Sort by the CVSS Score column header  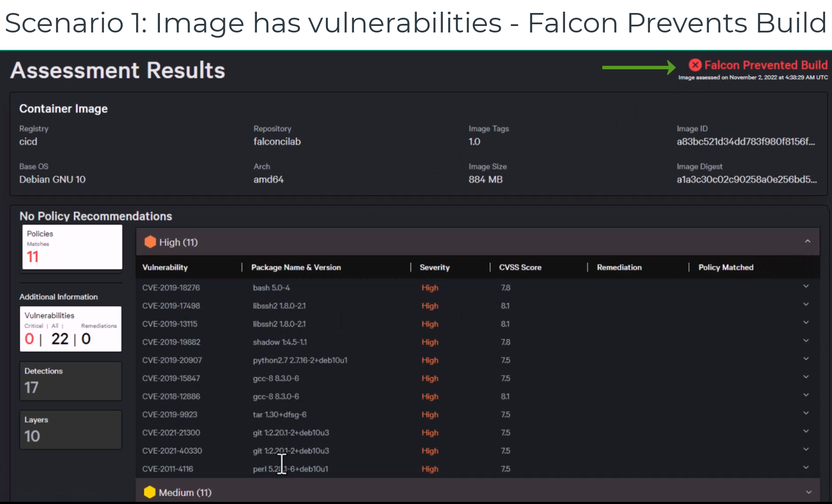[x=520, y=267]
